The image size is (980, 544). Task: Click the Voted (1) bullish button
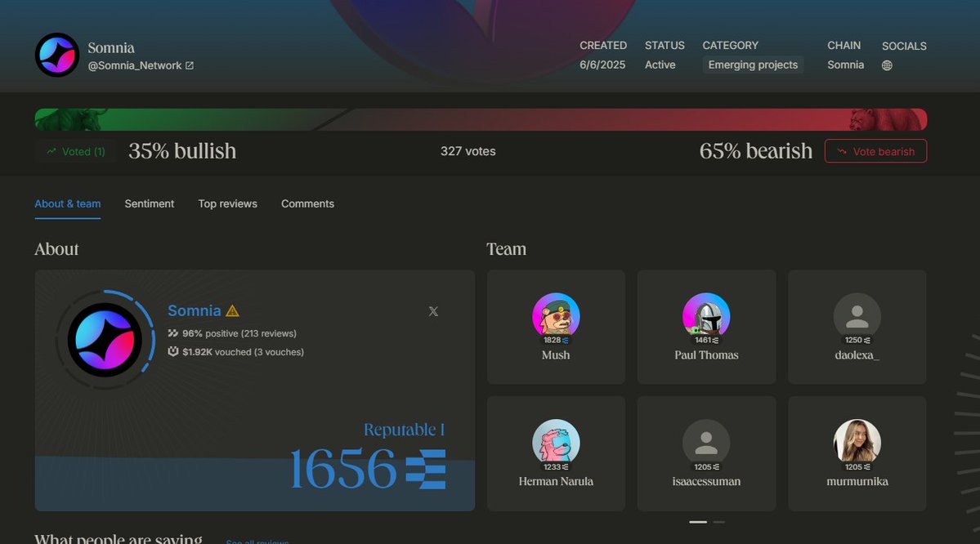(x=76, y=151)
